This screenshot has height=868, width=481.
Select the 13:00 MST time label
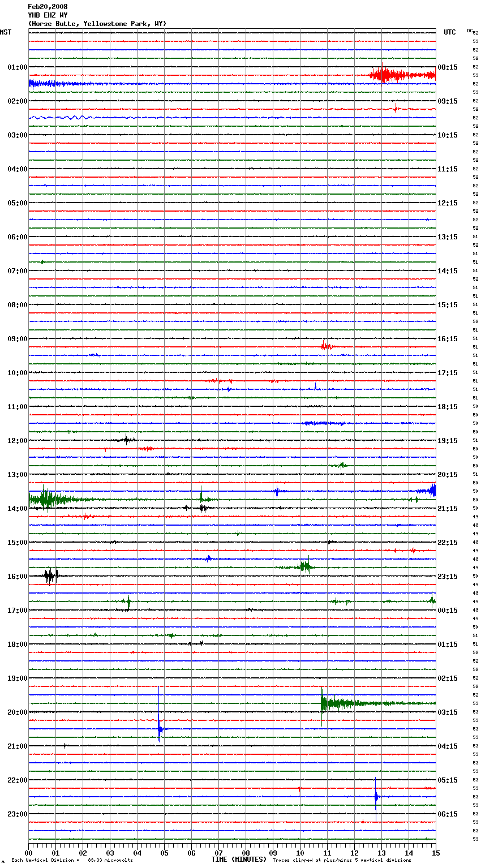pyautogui.click(x=18, y=475)
